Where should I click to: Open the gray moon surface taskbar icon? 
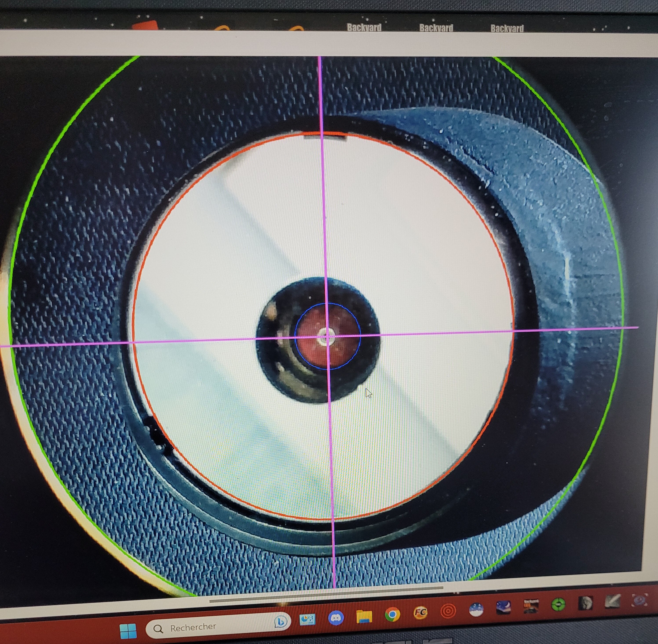pos(585,603)
